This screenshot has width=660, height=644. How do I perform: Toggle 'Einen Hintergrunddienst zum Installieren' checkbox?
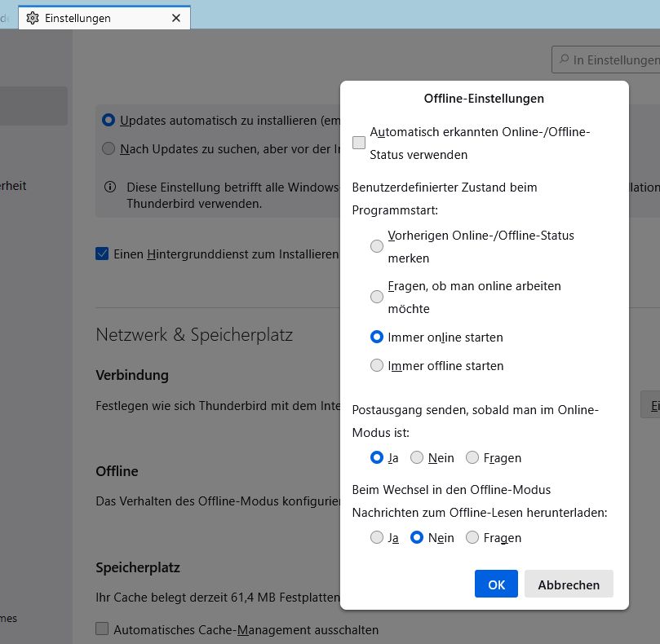coord(102,254)
